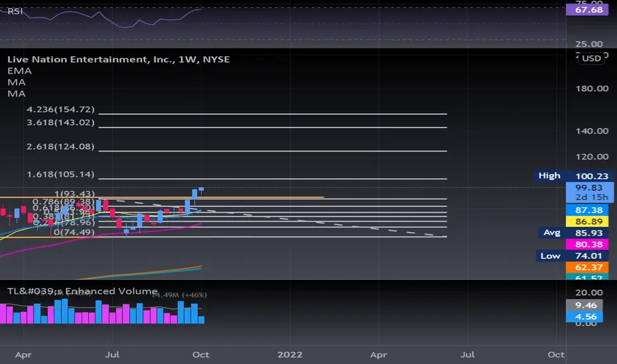
Task: Click the 2022 label on the time axis
Action: click(x=290, y=355)
